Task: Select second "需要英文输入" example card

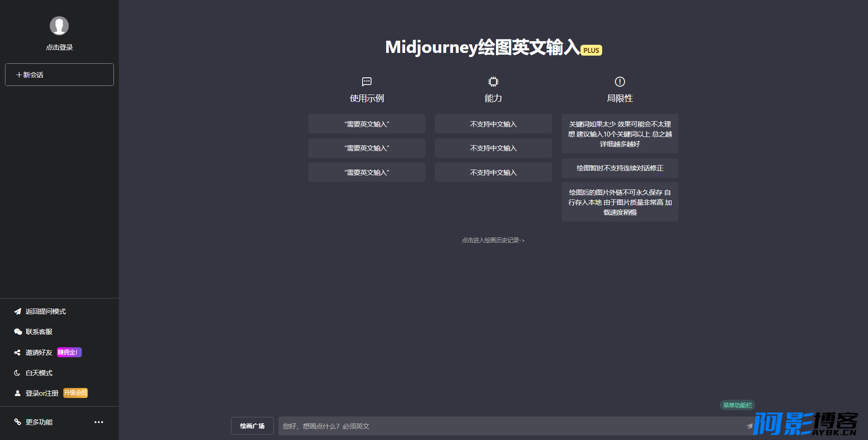Action: pos(367,148)
